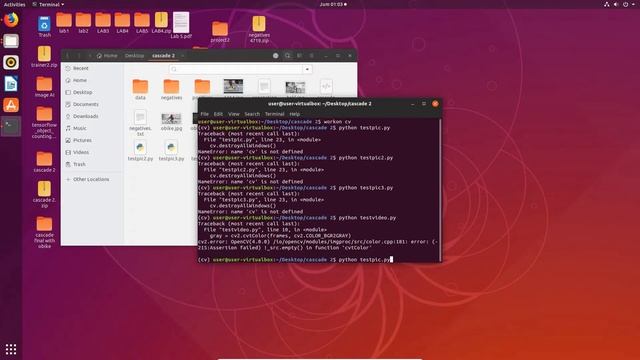This screenshot has width=640, height=360.
Task: Open Other Locations in the Files sidebar
Action: click(92, 179)
